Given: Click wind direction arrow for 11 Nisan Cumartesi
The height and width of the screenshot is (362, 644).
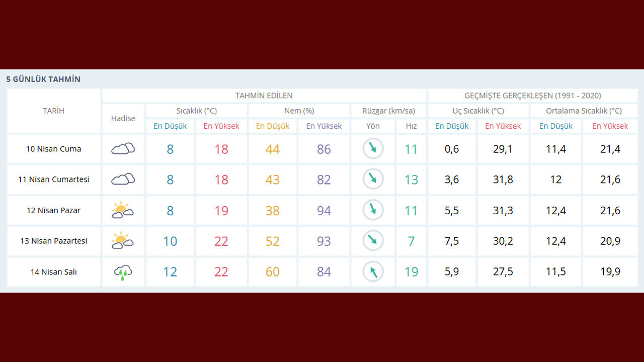Looking at the screenshot, I should click(x=373, y=179).
